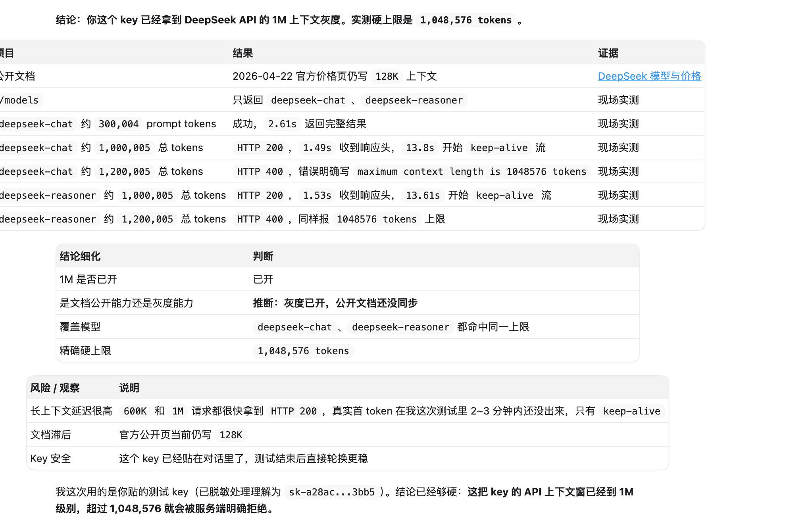The width and height of the screenshot is (812, 522).
Task: Click the 2.61s response time value
Action: pos(282,124)
